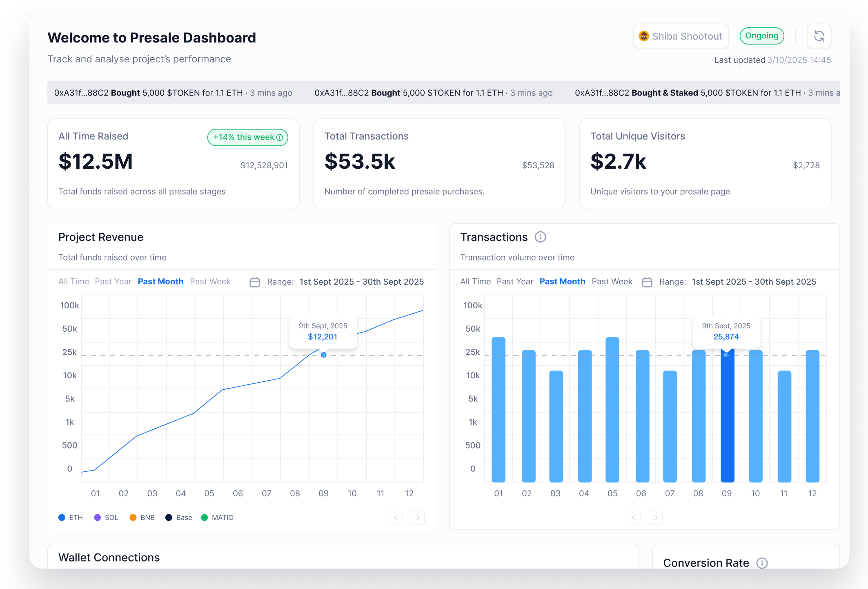
Task: Open calendar icon in Project Revenue range
Action: [x=255, y=282]
